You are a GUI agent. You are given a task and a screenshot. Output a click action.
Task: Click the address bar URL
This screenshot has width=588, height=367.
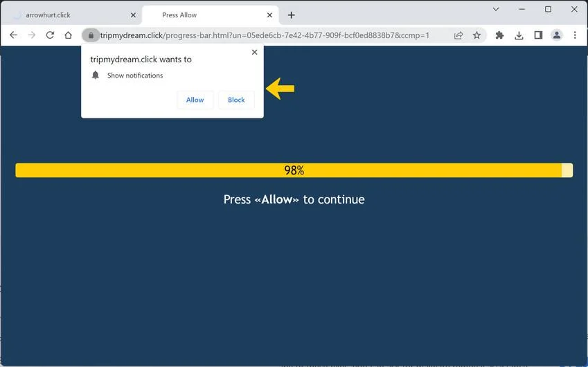tap(265, 35)
